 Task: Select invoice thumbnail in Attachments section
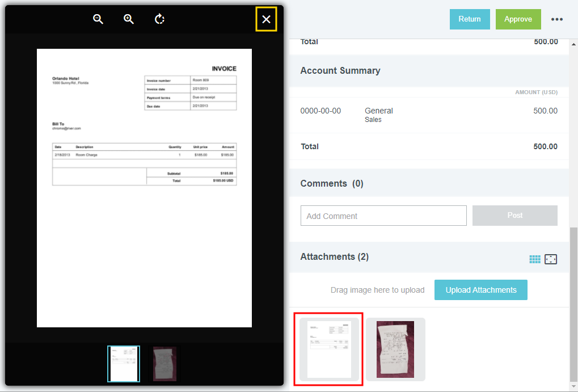pos(329,349)
